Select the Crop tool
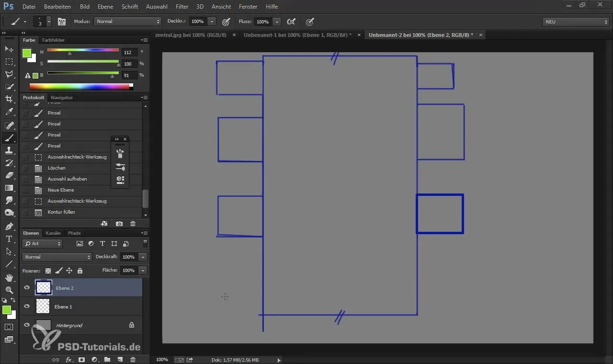Screen dimensions: 613x364 coord(9,99)
